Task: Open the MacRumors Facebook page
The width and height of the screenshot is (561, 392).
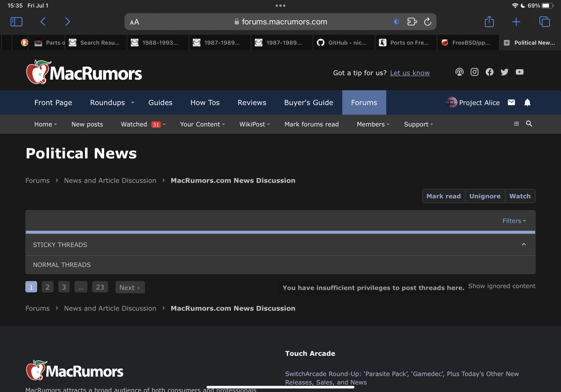Action: coord(489,72)
